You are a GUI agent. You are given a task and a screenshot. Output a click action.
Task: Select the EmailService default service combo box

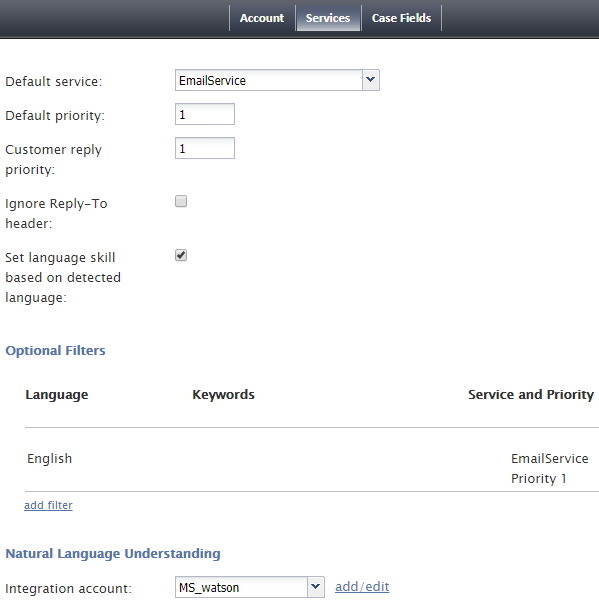pyautogui.click(x=277, y=80)
